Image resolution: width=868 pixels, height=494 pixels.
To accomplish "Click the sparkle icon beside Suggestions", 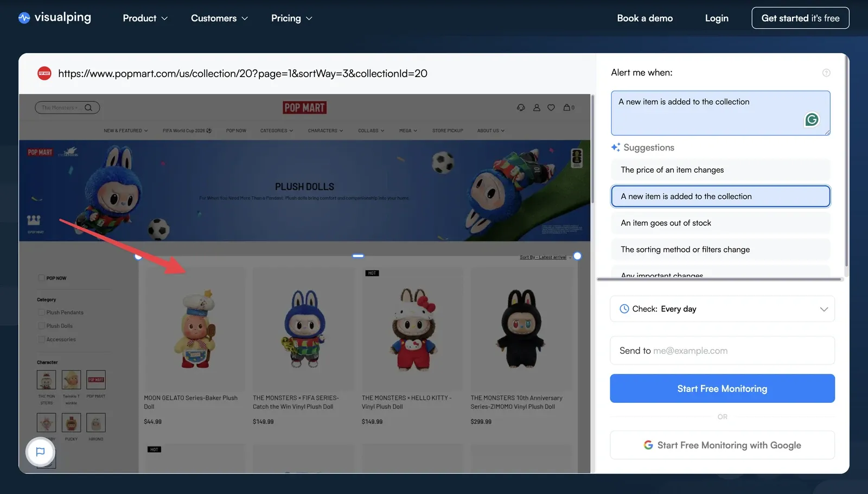I will coord(616,147).
